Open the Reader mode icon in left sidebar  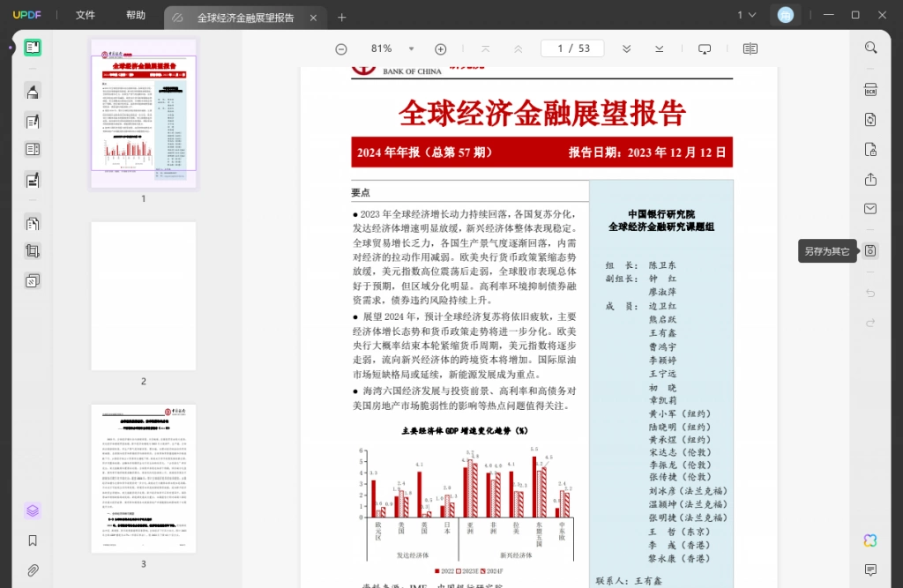33,48
